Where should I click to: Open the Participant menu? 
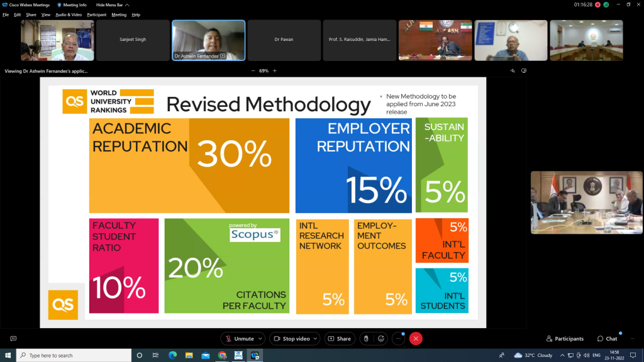tap(96, 15)
